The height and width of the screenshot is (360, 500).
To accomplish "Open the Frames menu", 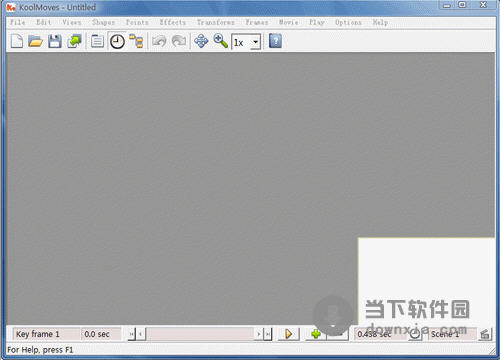I will (x=257, y=22).
